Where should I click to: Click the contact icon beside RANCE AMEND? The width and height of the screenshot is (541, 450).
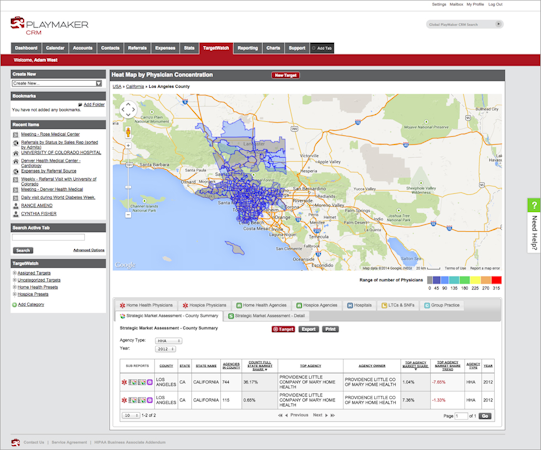point(16,206)
